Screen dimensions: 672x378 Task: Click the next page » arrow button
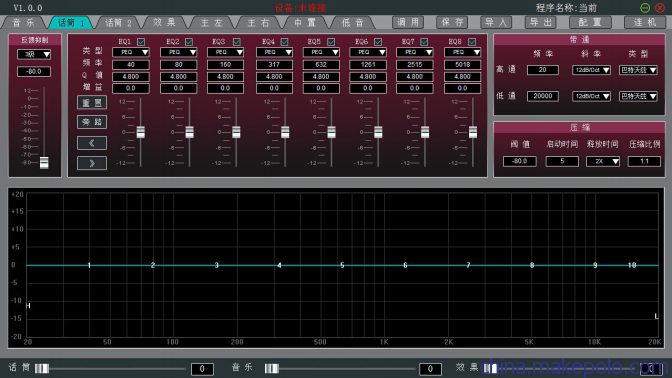coord(92,163)
